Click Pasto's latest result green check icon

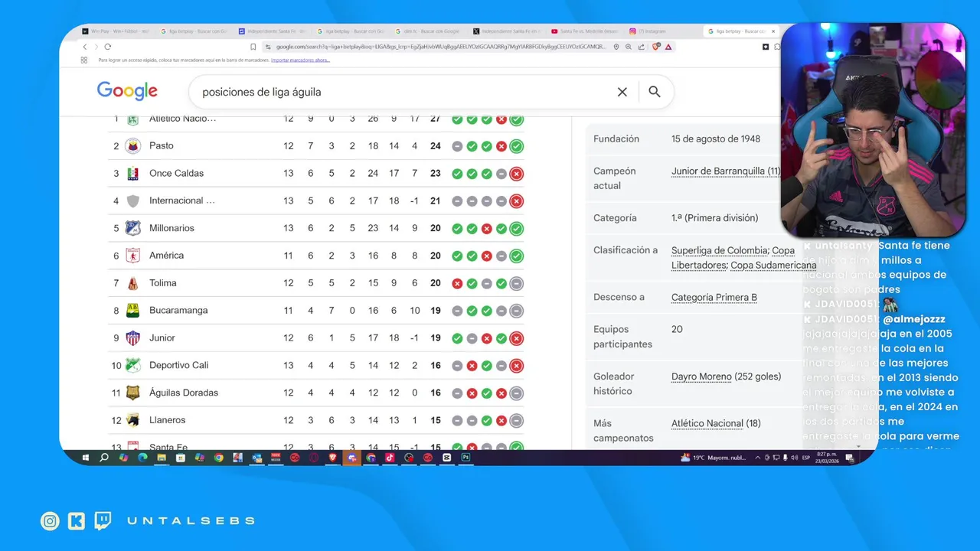[517, 146]
